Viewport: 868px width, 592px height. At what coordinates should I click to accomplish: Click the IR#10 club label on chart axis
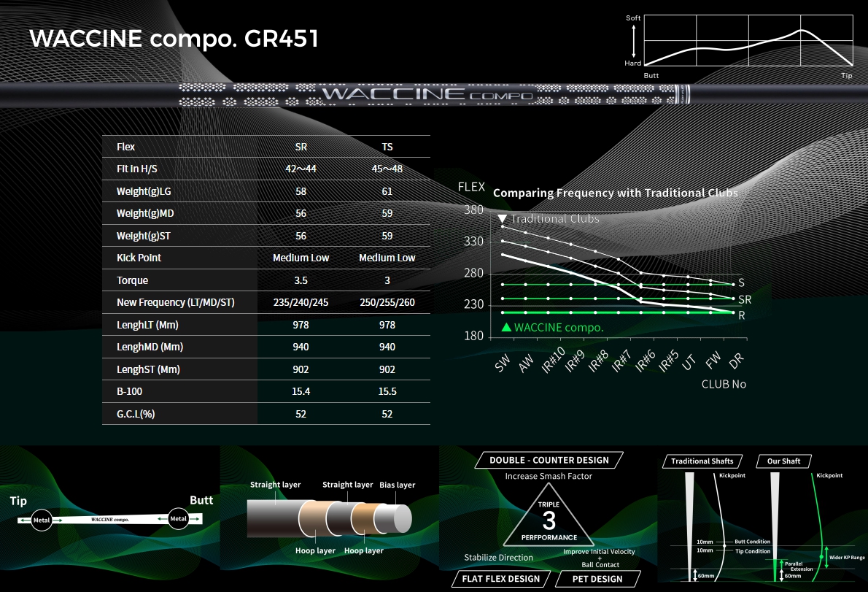pyautogui.click(x=553, y=360)
